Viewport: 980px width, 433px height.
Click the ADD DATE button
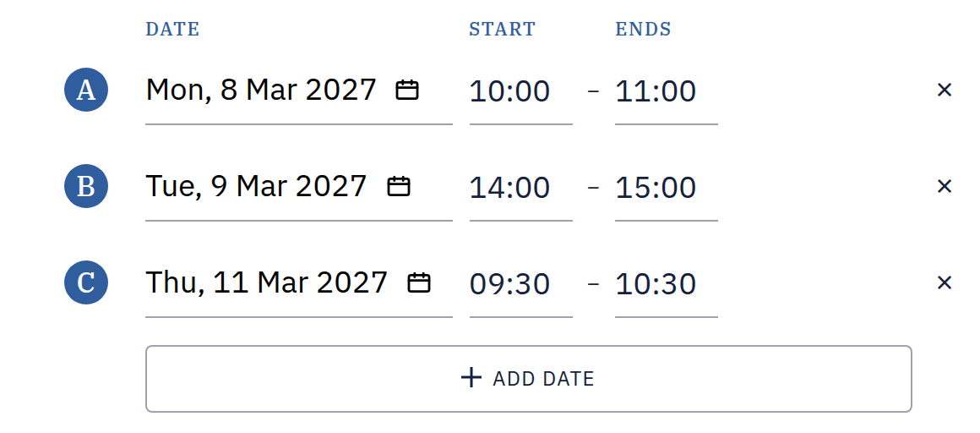(x=529, y=379)
